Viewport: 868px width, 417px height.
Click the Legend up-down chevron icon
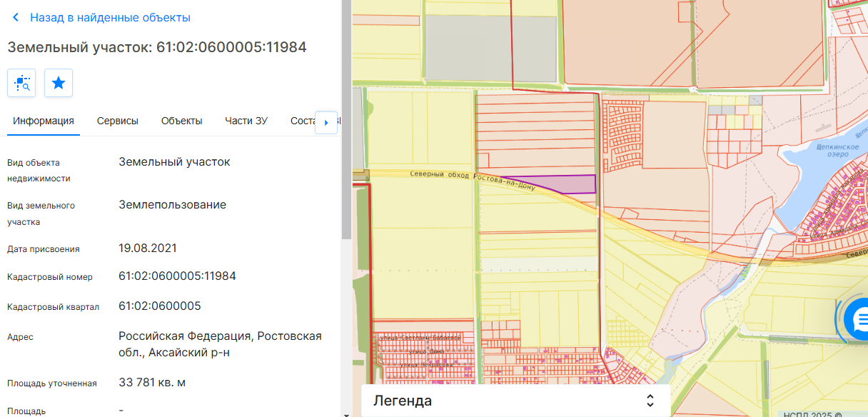[650, 401]
